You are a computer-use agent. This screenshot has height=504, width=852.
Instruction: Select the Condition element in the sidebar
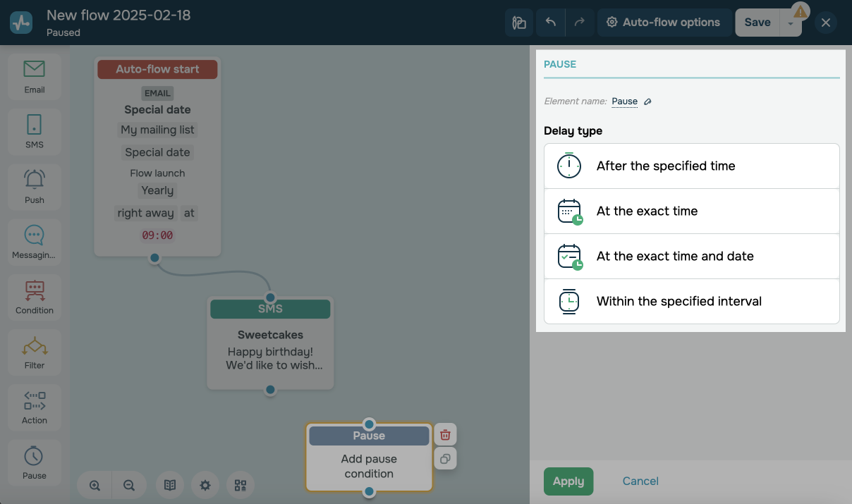point(34,297)
